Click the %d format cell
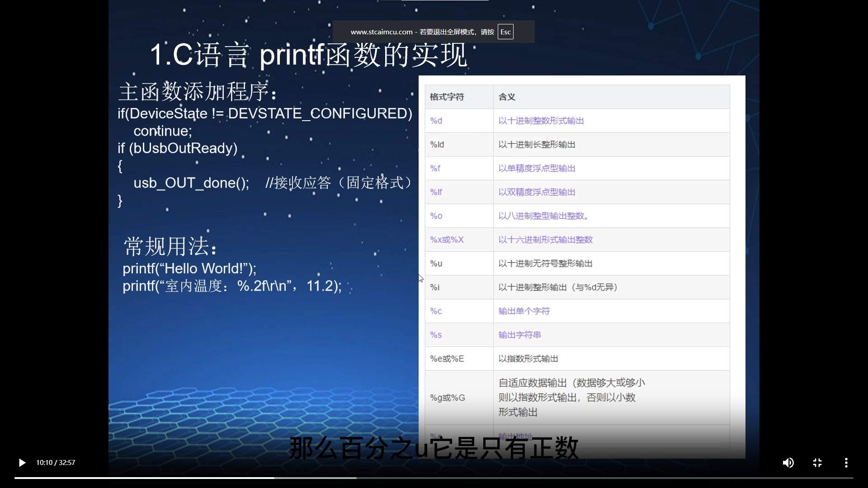868x488 pixels. pyautogui.click(x=459, y=121)
